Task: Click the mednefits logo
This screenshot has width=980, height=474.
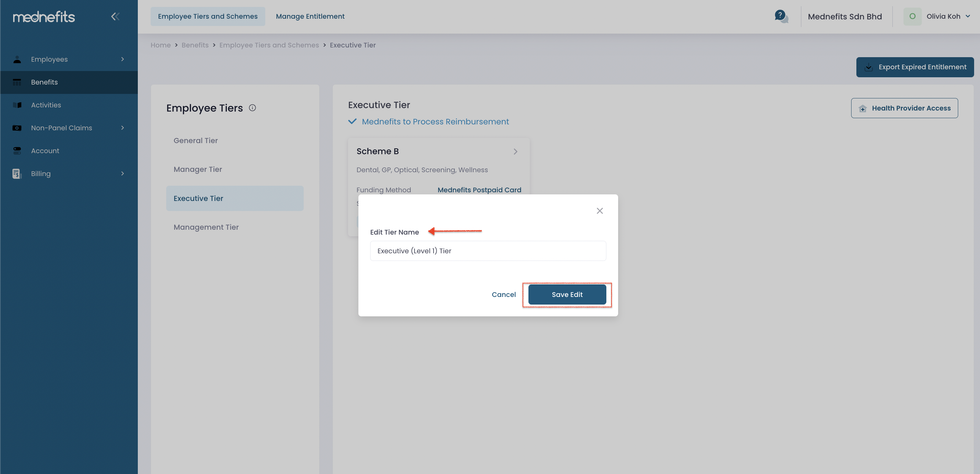Action: point(44,16)
